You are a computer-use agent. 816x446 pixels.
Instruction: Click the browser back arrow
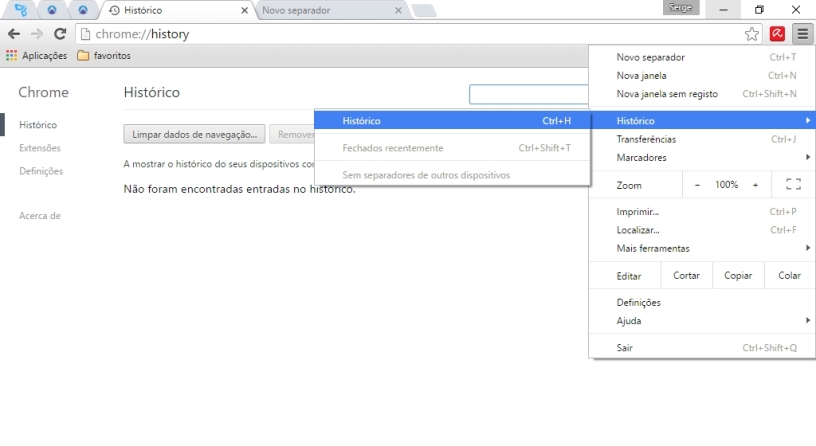(14, 34)
